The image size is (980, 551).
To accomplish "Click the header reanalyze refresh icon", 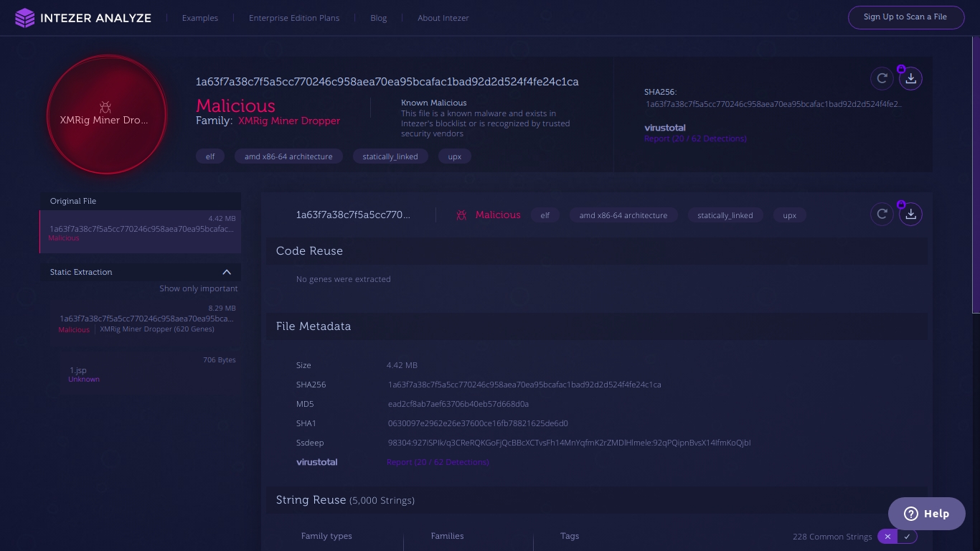I will point(882,78).
